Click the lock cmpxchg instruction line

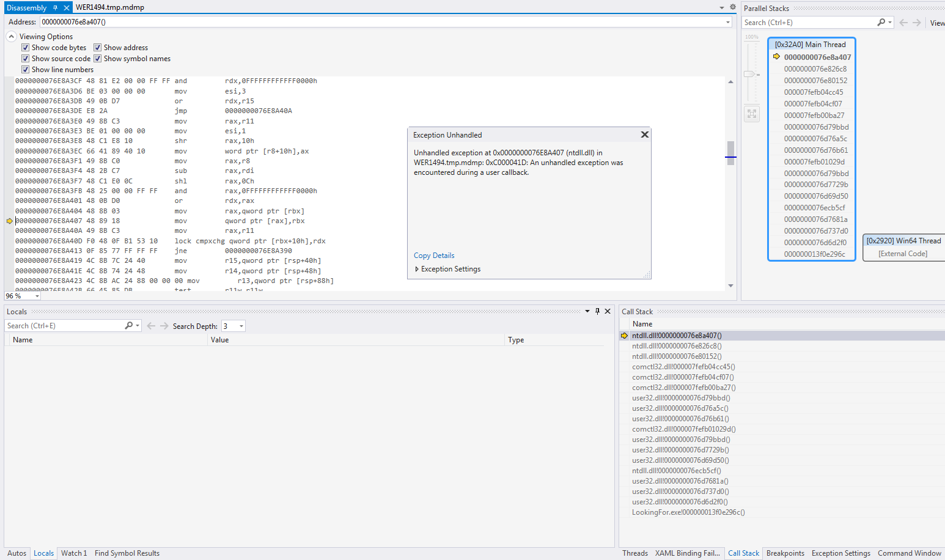[x=171, y=241]
